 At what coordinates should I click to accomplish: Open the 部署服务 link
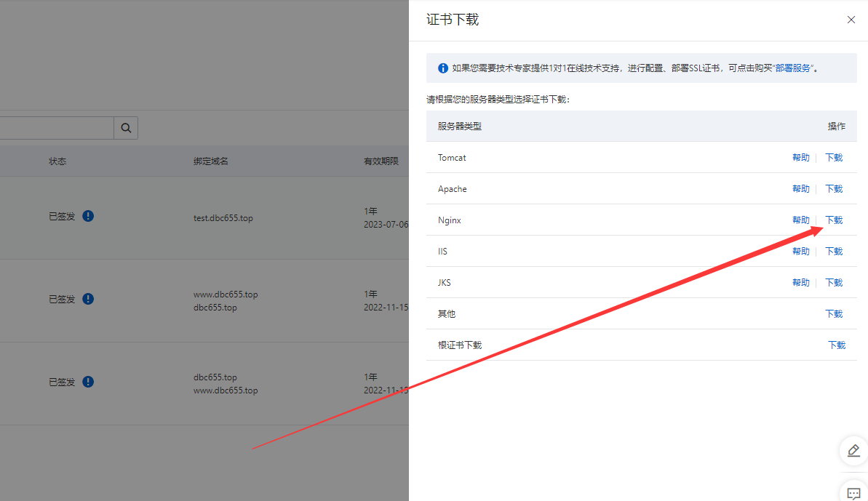click(793, 68)
